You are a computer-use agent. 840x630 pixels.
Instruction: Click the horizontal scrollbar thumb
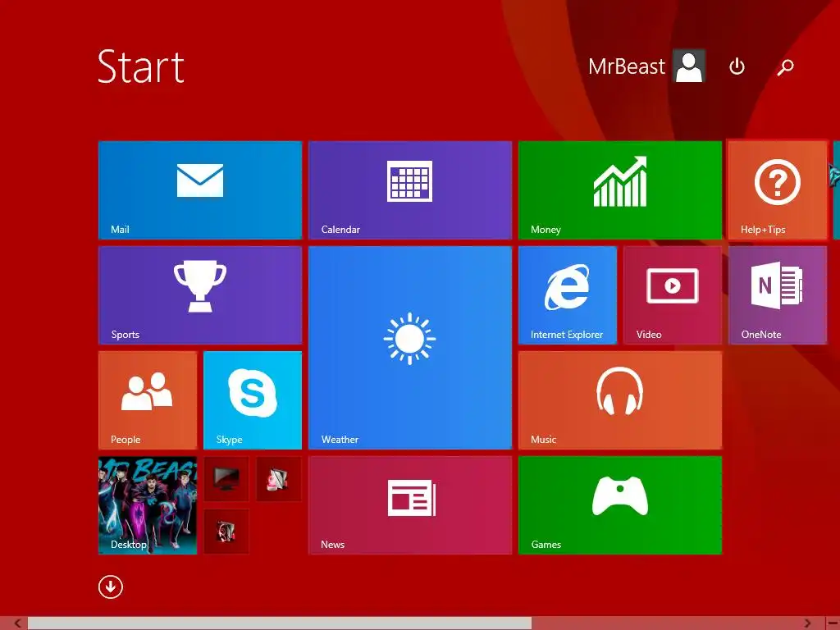(x=280, y=623)
